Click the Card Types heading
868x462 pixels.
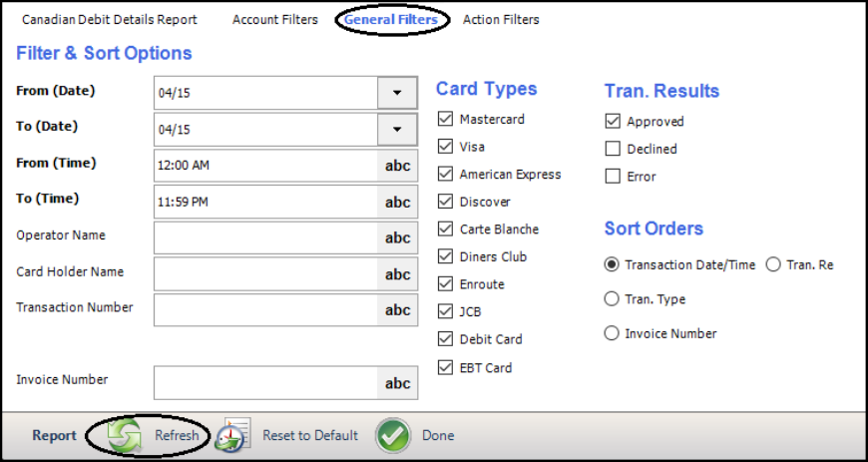point(487,89)
